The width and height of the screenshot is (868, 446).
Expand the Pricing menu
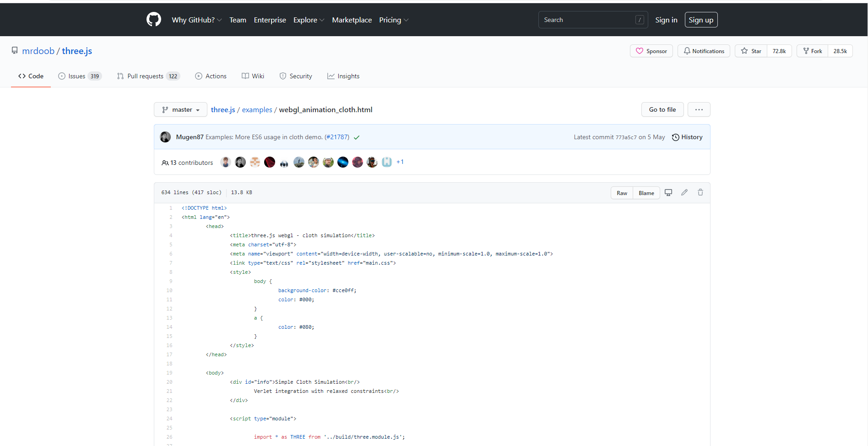coord(394,20)
